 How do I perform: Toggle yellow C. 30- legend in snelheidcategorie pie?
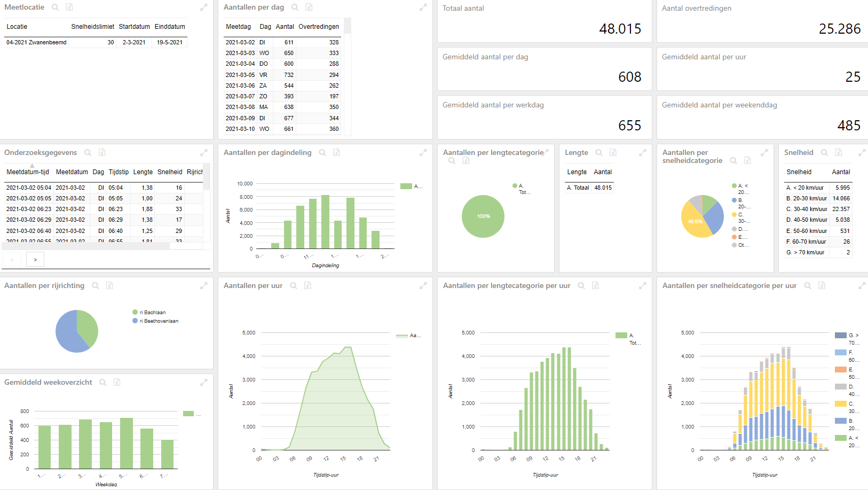741,217
